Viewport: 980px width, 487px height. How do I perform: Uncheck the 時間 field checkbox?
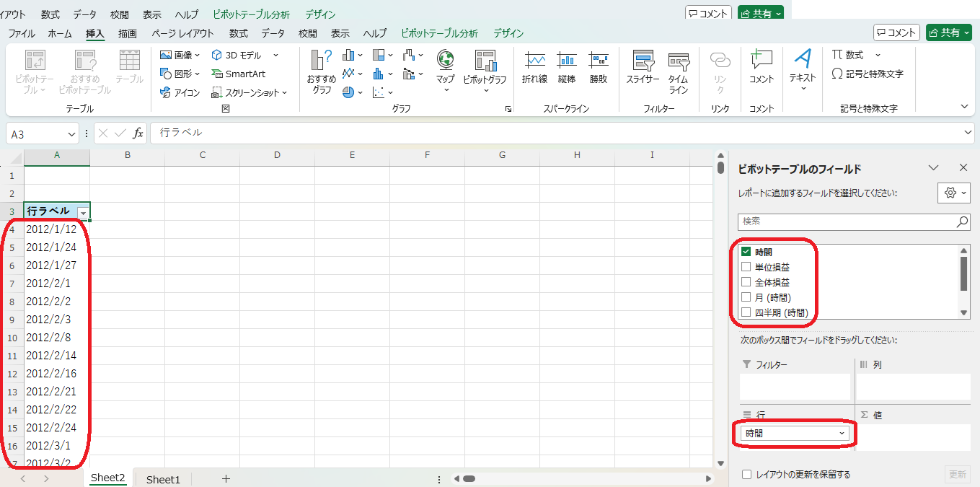[x=746, y=252]
